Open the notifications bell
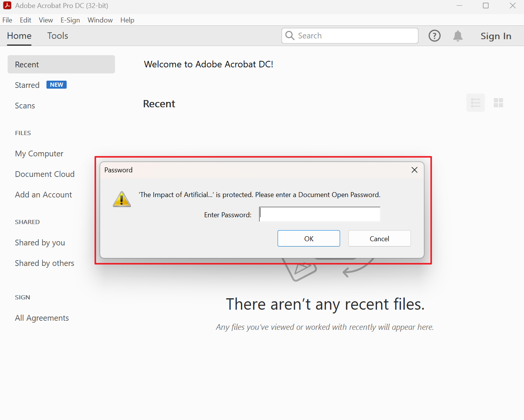Screen dimensions: 524x420 point(458,36)
